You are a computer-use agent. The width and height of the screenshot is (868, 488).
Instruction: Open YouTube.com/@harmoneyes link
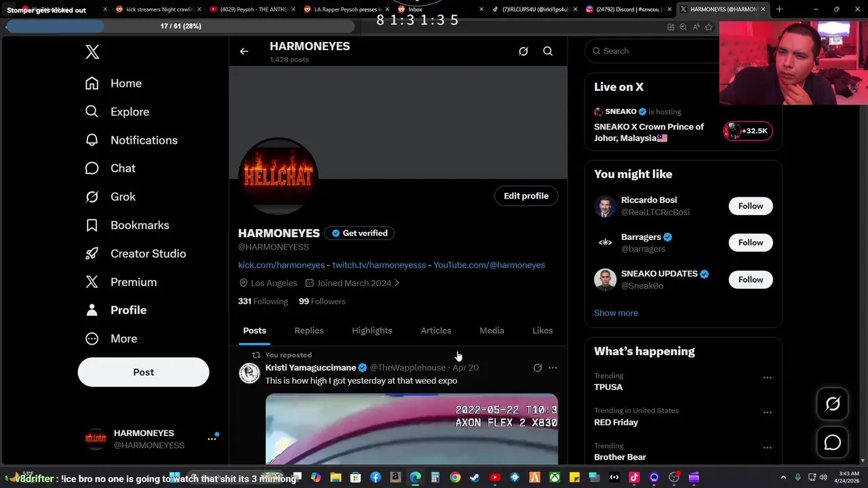489,265
